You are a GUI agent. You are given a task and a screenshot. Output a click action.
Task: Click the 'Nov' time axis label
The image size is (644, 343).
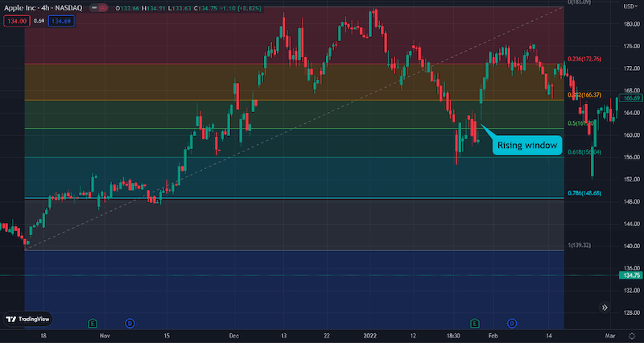pyautogui.click(x=105, y=336)
